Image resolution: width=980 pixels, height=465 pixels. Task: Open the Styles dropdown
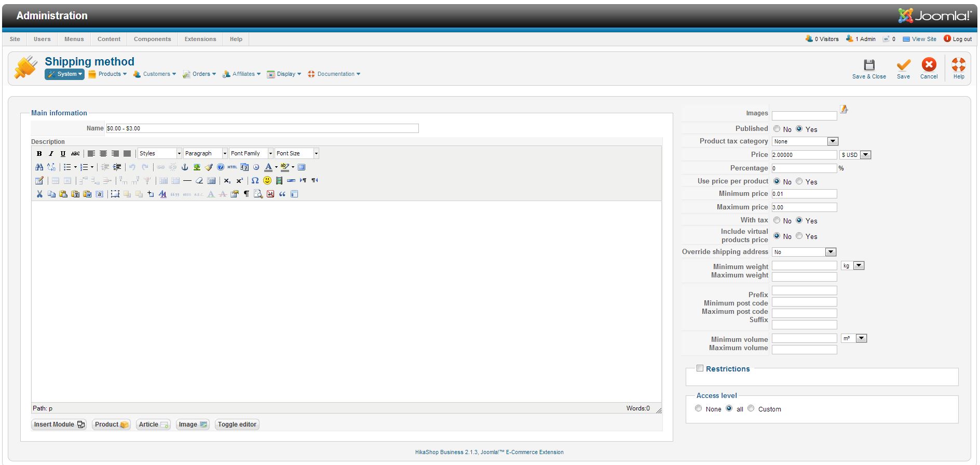(x=160, y=153)
